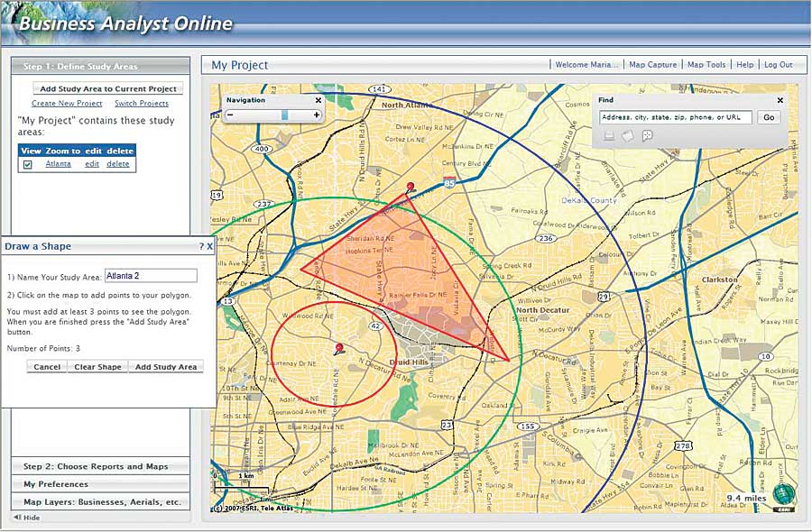This screenshot has height=532, width=812.
Task: Click the red pushpin inside the small circle
Action: click(x=339, y=349)
